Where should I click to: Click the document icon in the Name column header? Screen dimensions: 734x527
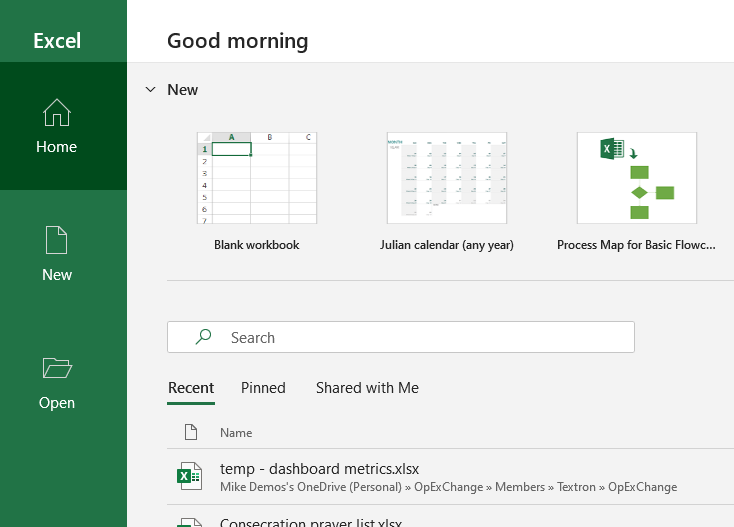tap(191, 432)
